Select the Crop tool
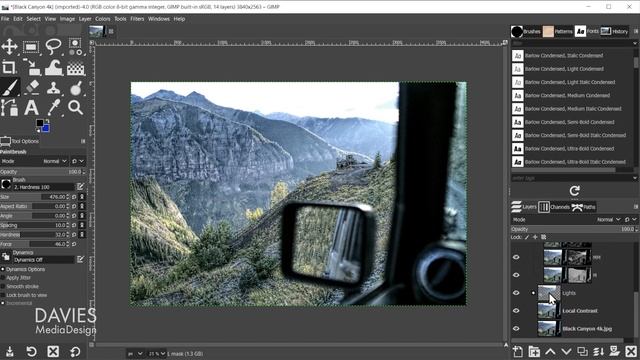Viewport: 640px width, 360px height. pyautogui.click(x=9, y=67)
